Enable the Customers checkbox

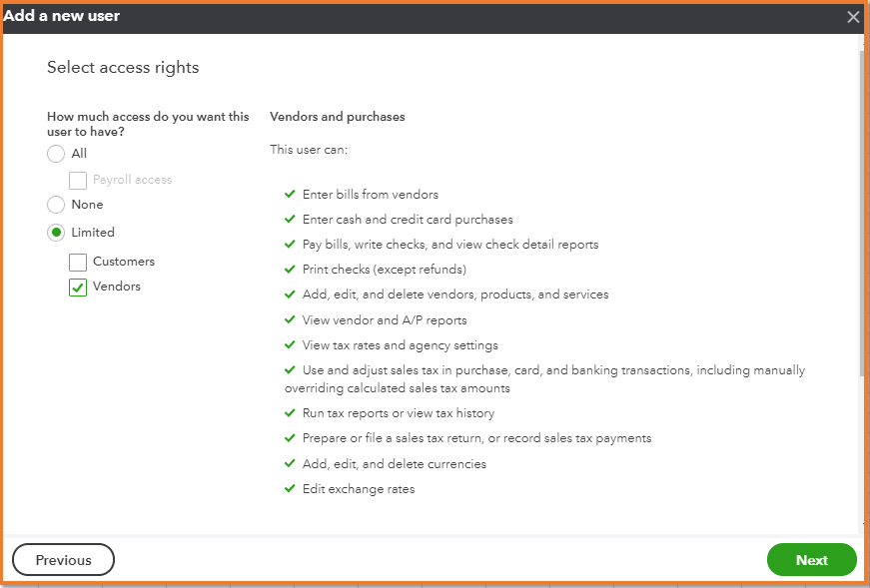click(78, 263)
